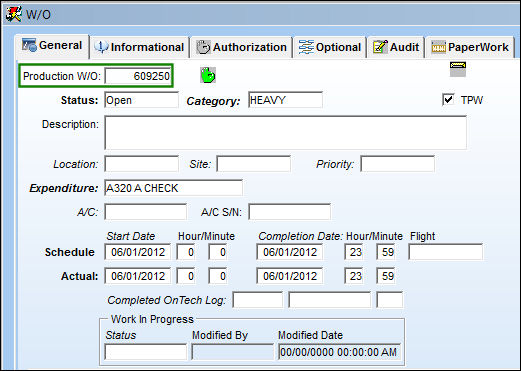The image size is (521, 371).
Task: Click the Category field showing HEAVY
Action: coord(285,100)
